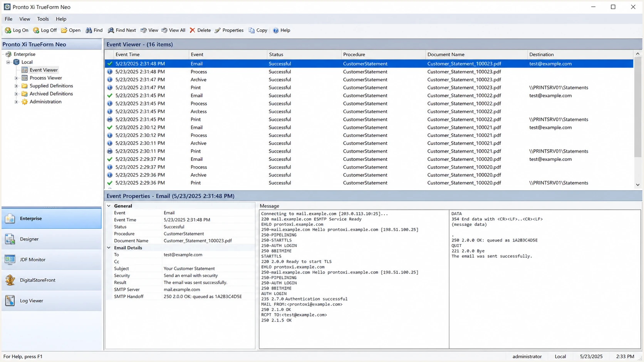
Task: Click the View toolbar icon
Action: coord(144,30)
